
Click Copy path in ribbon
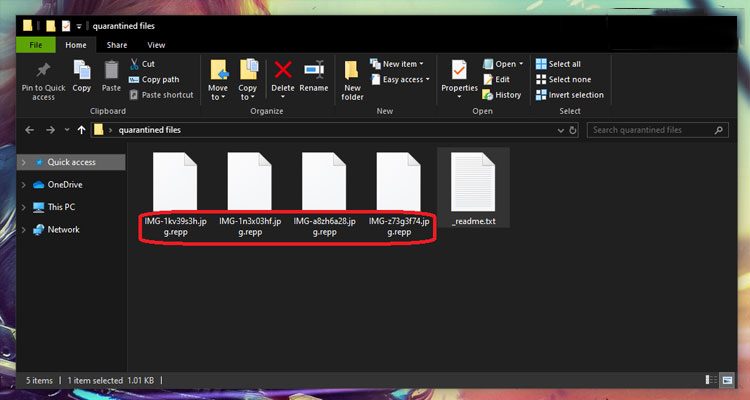pyautogui.click(x=154, y=79)
